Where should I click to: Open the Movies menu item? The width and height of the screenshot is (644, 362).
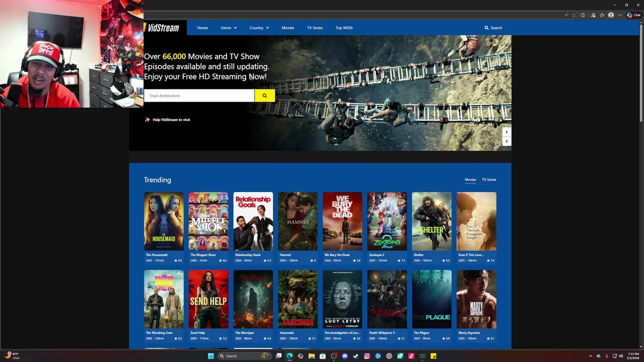coord(288,28)
